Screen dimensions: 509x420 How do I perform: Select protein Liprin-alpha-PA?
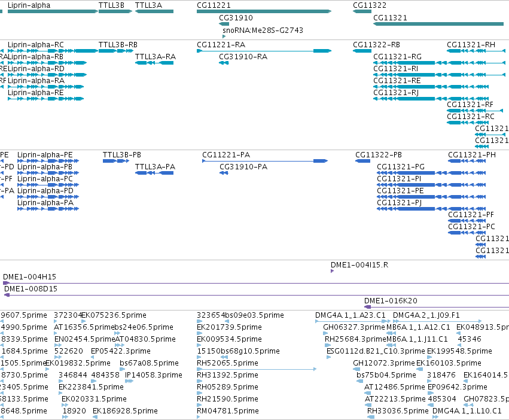click(48, 209)
